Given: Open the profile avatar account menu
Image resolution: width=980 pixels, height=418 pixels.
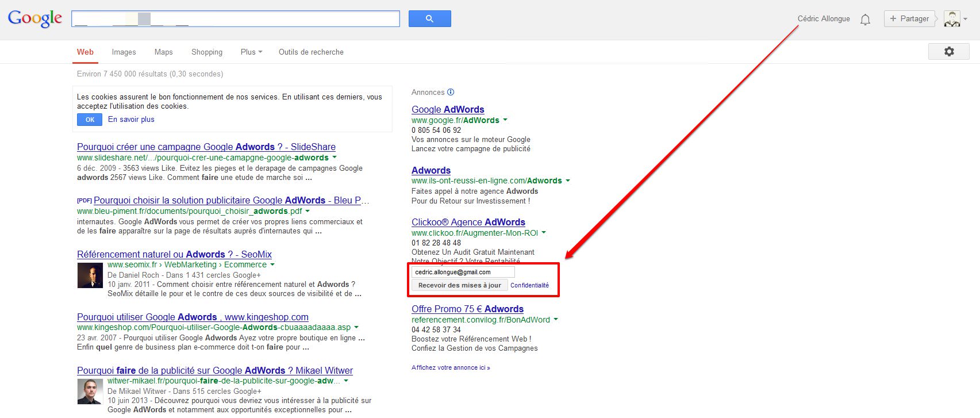Looking at the screenshot, I should tap(952, 18).
